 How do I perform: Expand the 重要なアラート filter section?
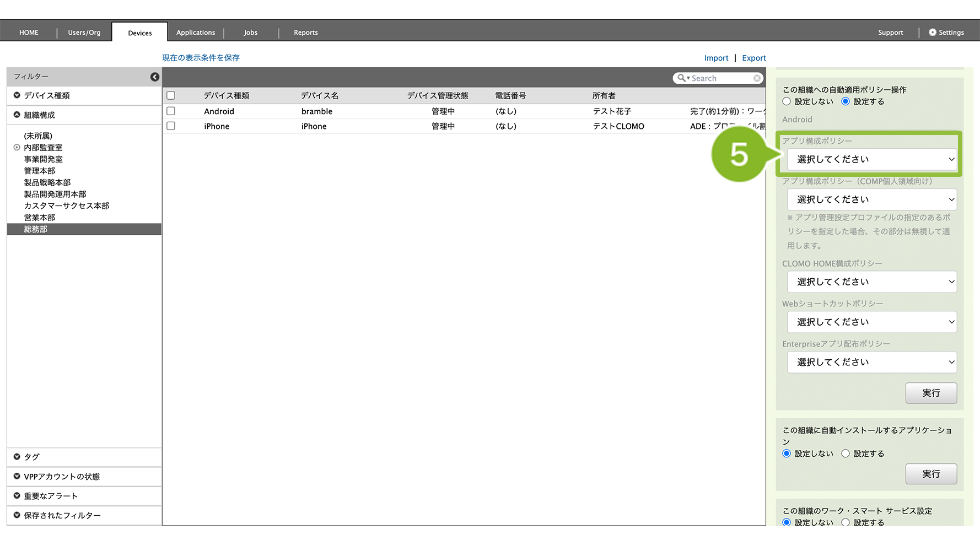pos(17,495)
